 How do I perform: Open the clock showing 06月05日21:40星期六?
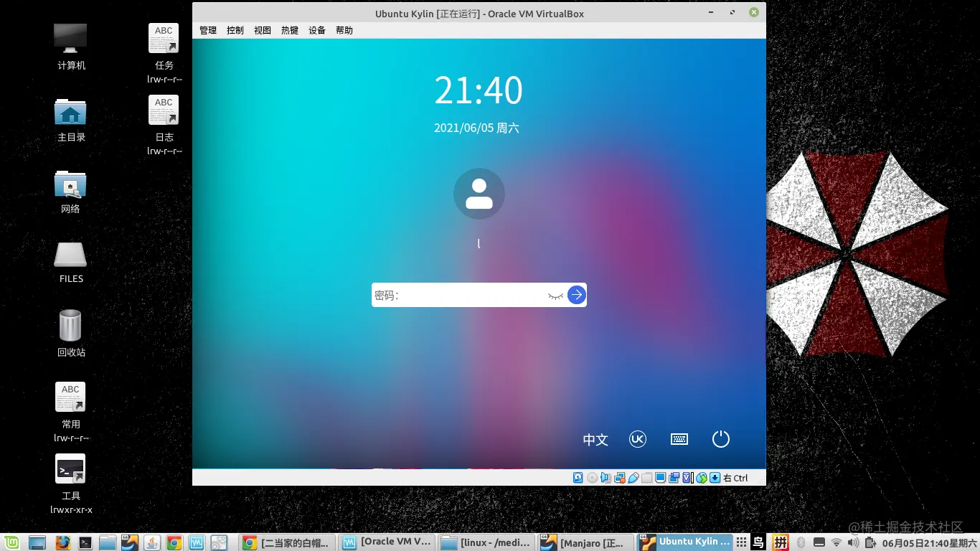pyautogui.click(x=930, y=543)
